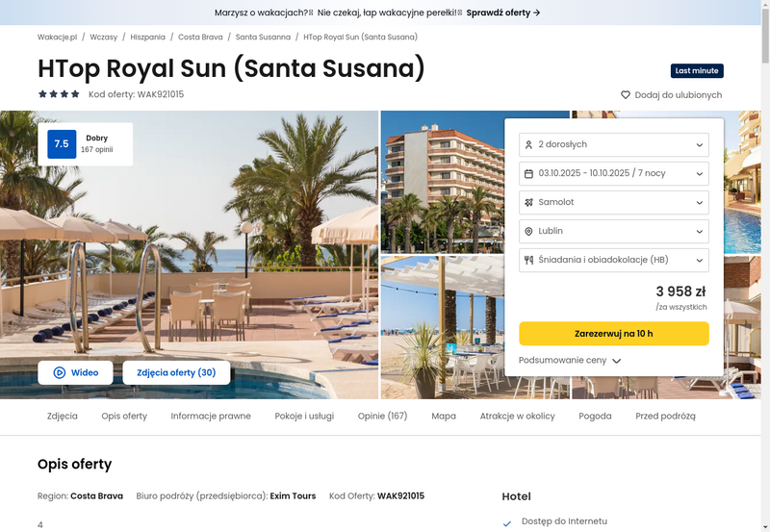Open Zdjęcia oferty (30) gallery
The height and width of the screenshot is (532, 770).
[176, 372]
